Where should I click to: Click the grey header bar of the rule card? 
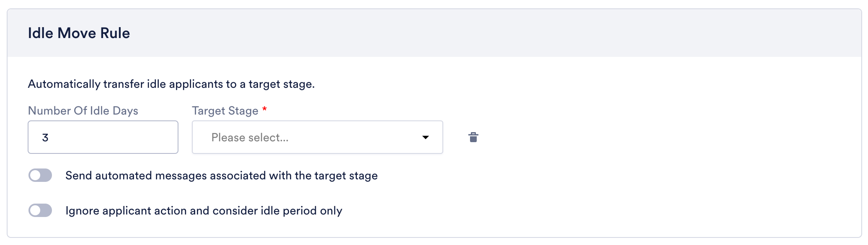click(434, 33)
